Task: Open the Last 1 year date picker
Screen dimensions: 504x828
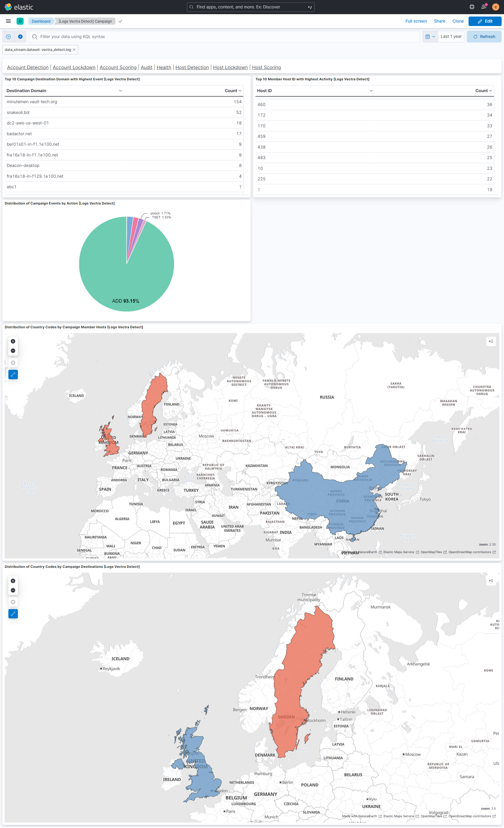Action: point(451,37)
